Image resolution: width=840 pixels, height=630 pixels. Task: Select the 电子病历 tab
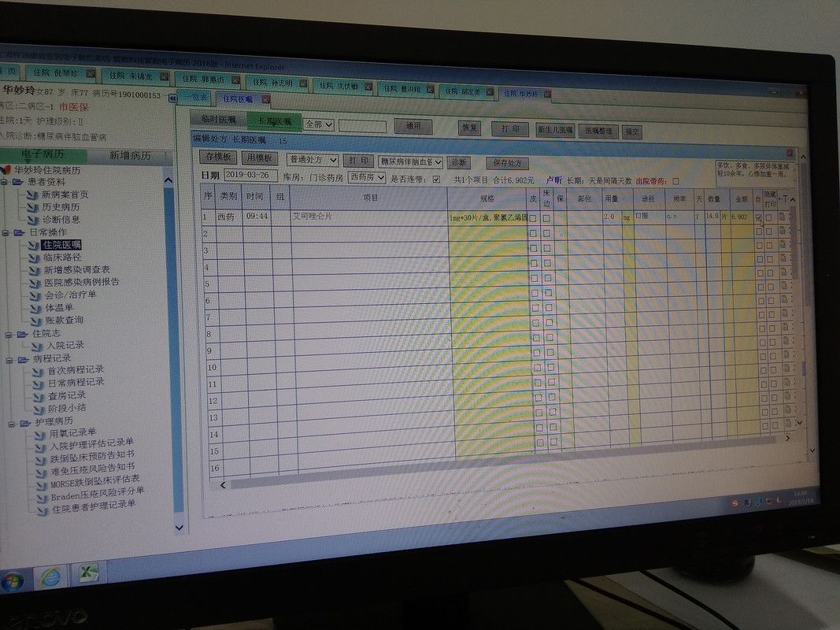(43, 154)
